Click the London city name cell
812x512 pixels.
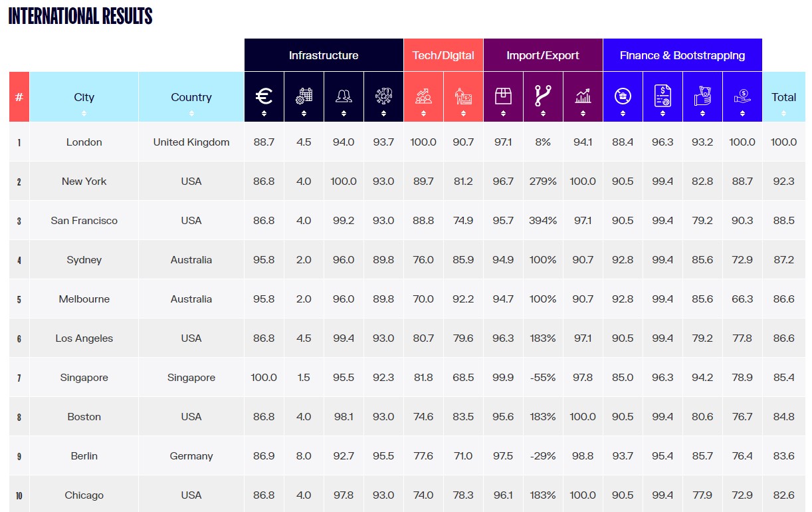point(84,142)
